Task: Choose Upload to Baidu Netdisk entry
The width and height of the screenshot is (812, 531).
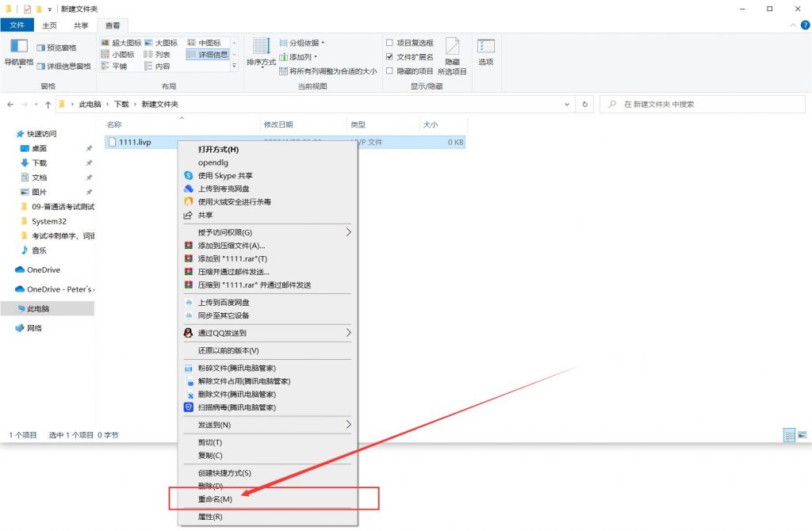Action: (x=267, y=302)
